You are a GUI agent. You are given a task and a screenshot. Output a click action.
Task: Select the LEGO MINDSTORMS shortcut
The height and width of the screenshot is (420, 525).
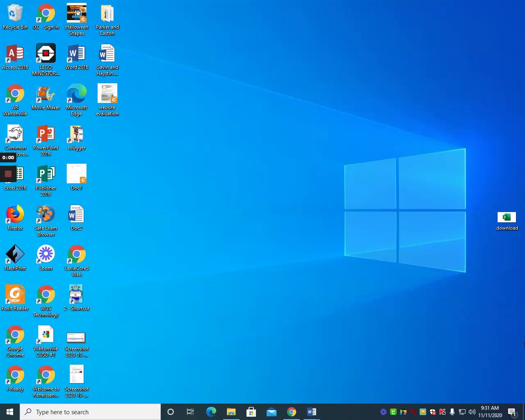pos(46,60)
